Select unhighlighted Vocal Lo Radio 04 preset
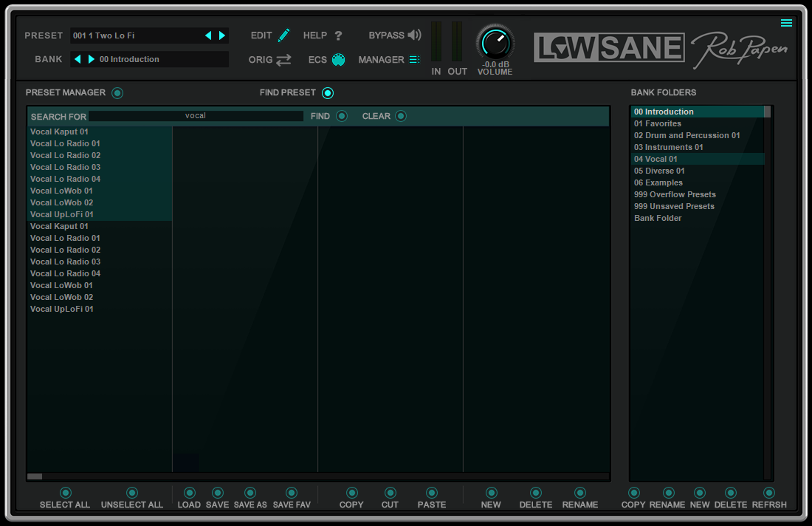This screenshot has width=812, height=526. coord(100,273)
